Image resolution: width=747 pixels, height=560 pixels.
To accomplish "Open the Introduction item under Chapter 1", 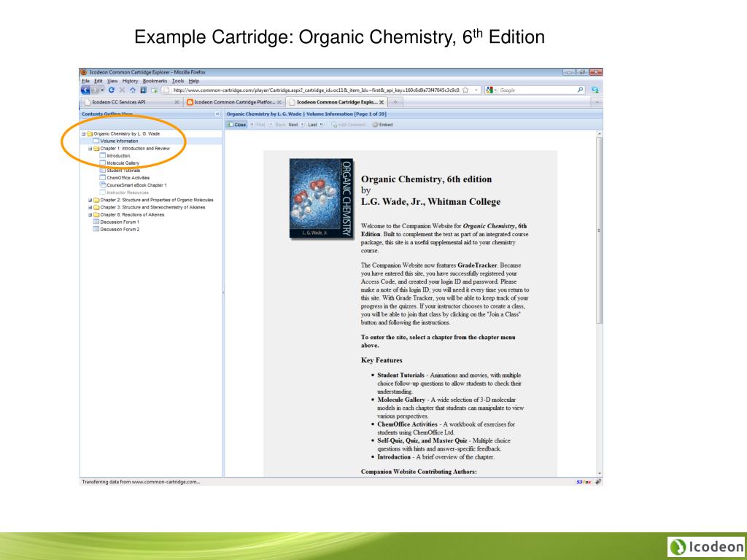I will click(118, 156).
